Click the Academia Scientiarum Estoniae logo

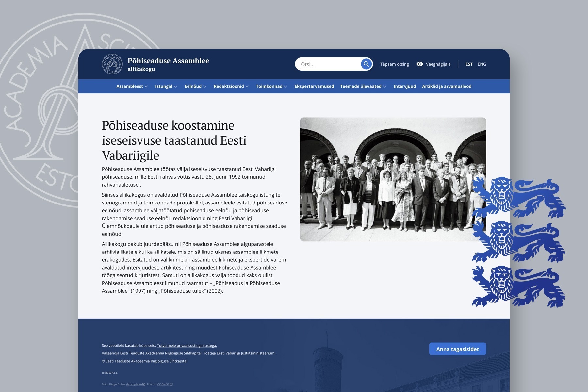click(112, 64)
